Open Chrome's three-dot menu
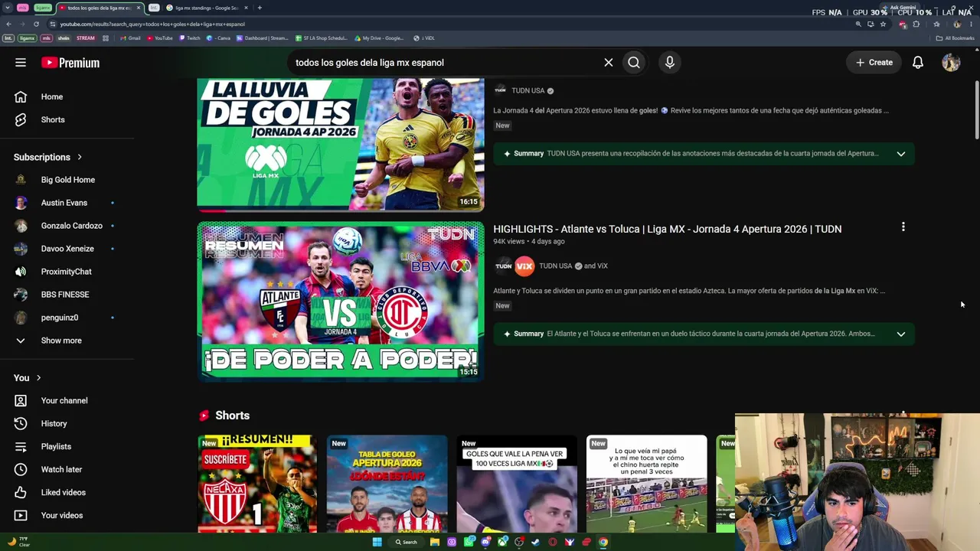The image size is (980, 551). [x=971, y=24]
